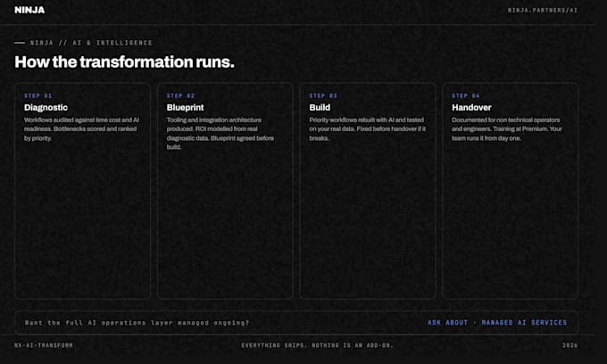The width and height of the screenshot is (607, 364).
Task: Click the 2026 footer year
Action: [570, 345]
